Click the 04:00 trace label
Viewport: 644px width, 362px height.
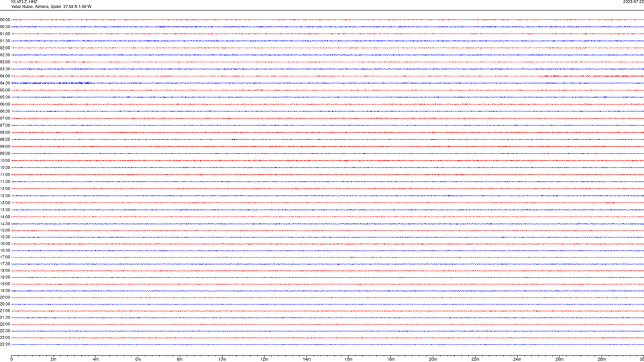5,76
